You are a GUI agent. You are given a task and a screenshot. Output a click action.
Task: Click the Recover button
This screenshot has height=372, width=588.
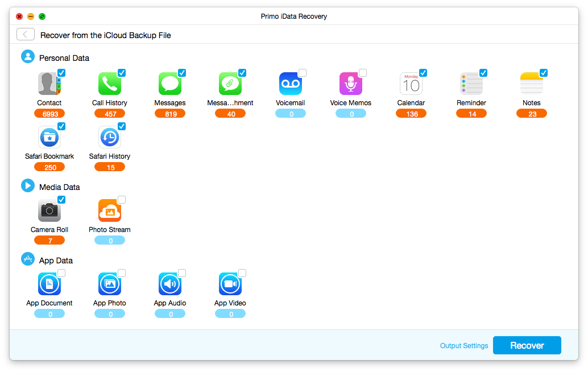click(527, 345)
